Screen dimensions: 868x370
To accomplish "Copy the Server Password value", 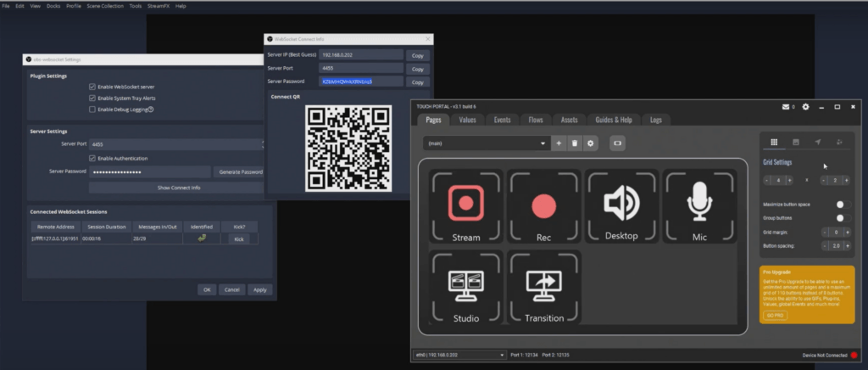I will [x=417, y=82].
